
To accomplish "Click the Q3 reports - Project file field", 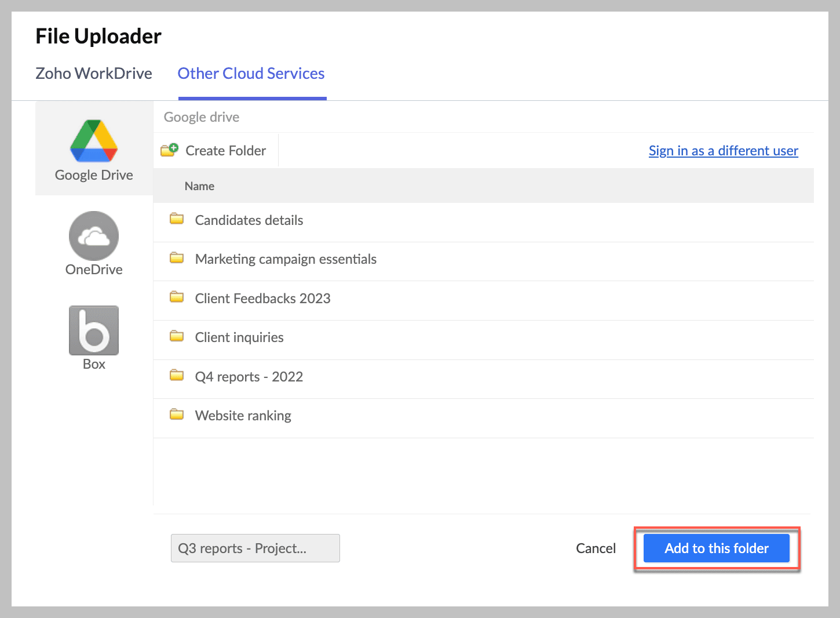I will pyautogui.click(x=255, y=548).
